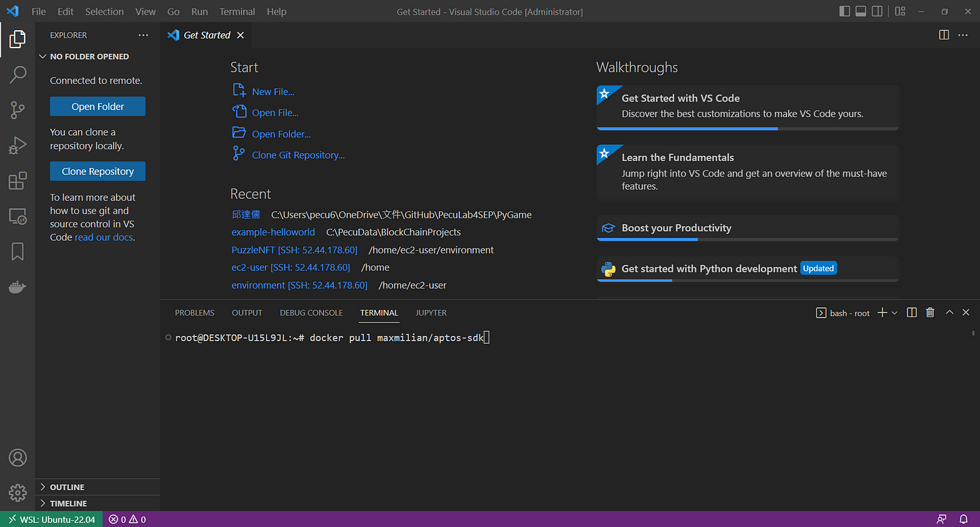Open the terminal launch profile dropdown arrow
This screenshot has height=527, width=980.
coord(895,313)
